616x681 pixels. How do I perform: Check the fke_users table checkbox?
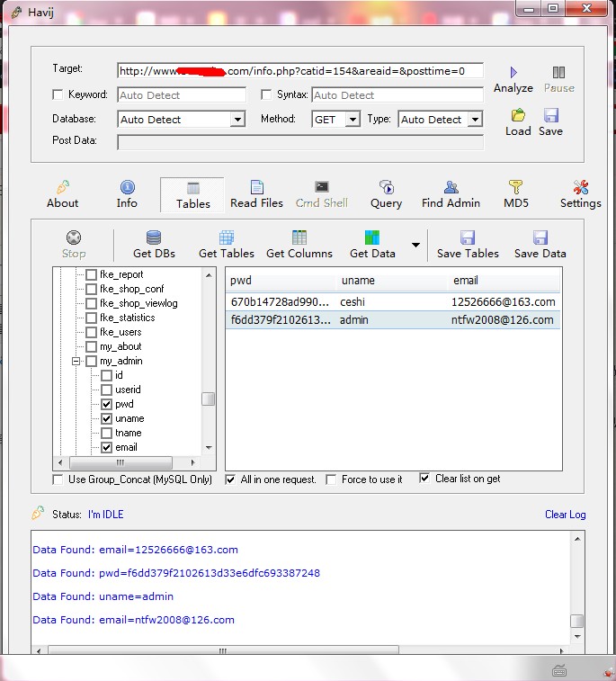coord(91,332)
